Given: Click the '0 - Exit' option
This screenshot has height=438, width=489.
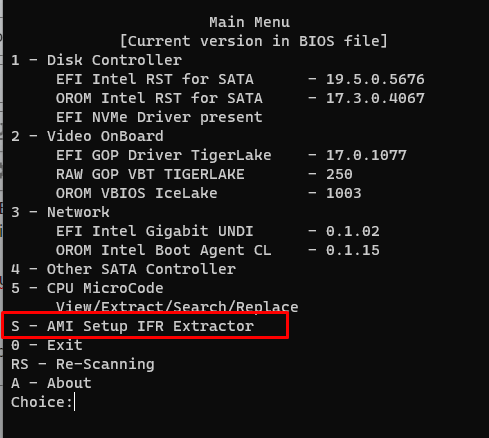Looking at the screenshot, I should 47,345.
